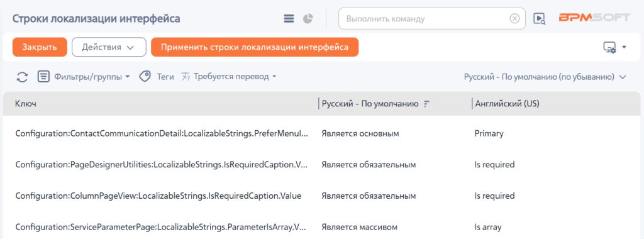Select the PageDesignerUtilities key row
644x239 pixels.
[162, 165]
